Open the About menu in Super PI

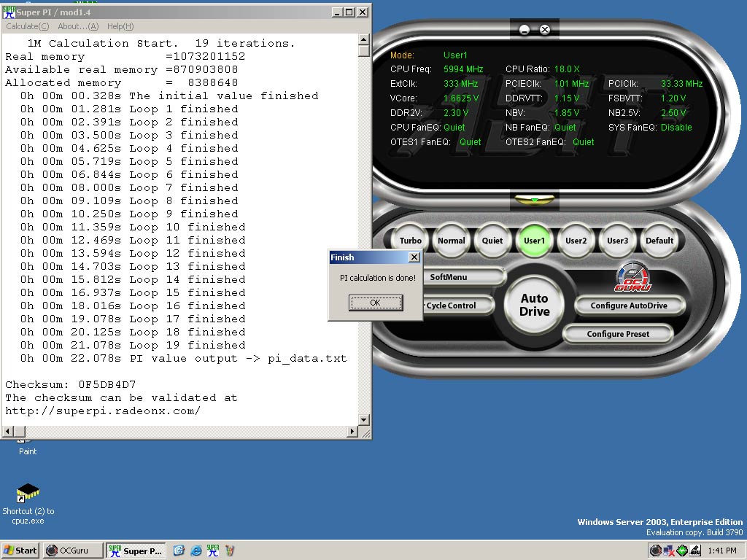[78, 26]
